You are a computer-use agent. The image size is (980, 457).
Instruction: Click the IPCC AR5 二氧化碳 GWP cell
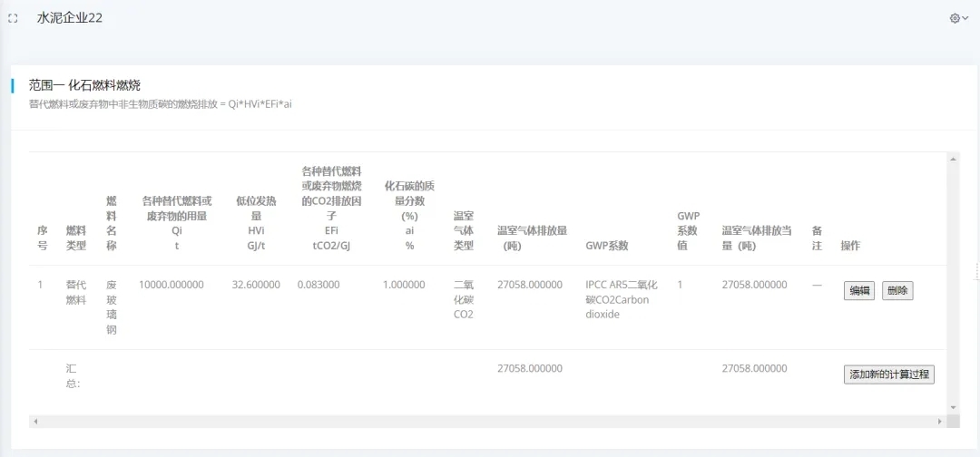[620, 299]
